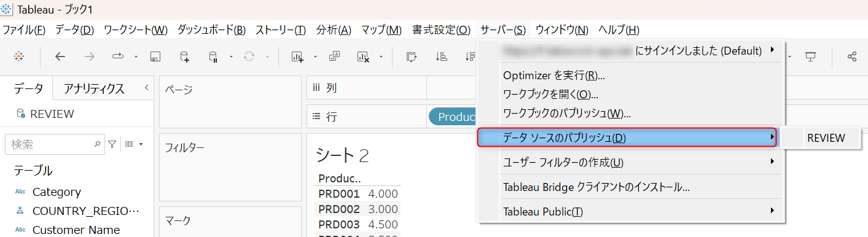Click the filter fields funnel icon
Viewport: 868px width, 237px height.
click(x=112, y=144)
